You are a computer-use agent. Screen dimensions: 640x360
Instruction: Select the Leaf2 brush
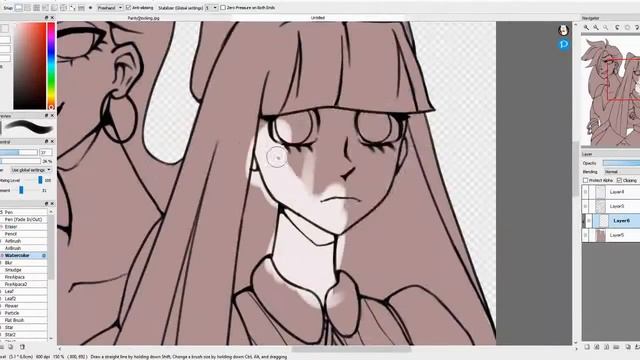tap(24, 299)
